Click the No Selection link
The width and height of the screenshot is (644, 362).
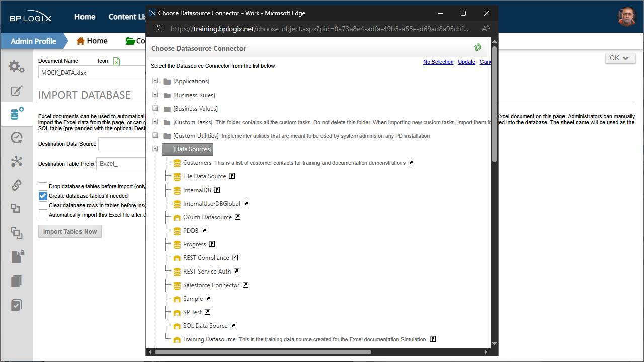[438, 62]
